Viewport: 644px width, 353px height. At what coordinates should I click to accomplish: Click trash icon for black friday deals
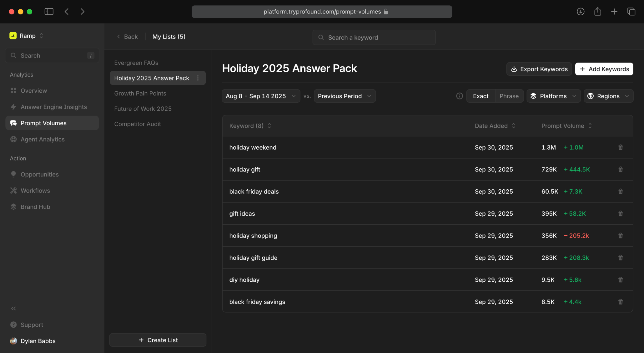pos(621,192)
